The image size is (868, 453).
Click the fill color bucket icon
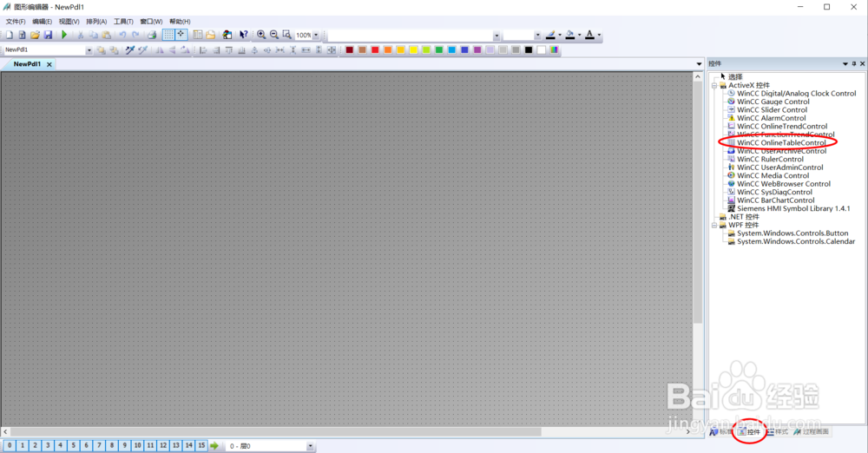pyautogui.click(x=570, y=35)
